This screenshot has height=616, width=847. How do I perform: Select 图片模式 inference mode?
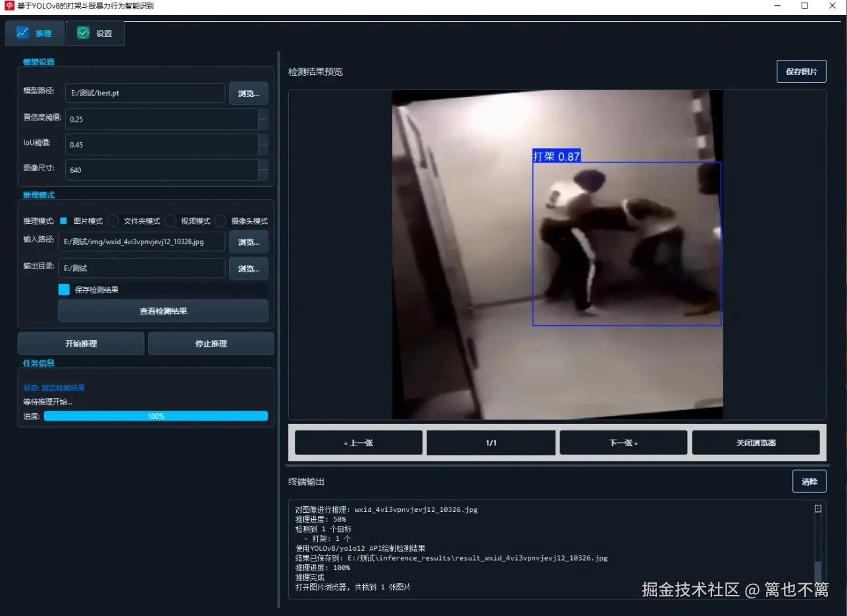tap(64, 221)
